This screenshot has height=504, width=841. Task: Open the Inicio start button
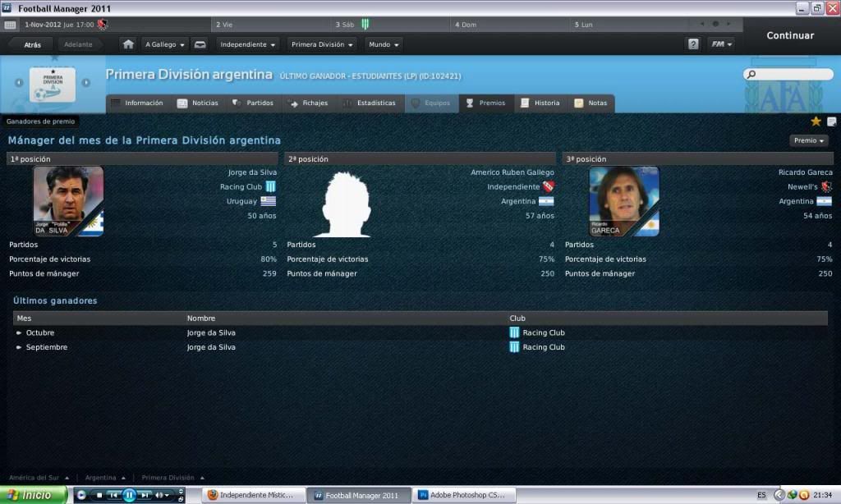tap(33, 495)
